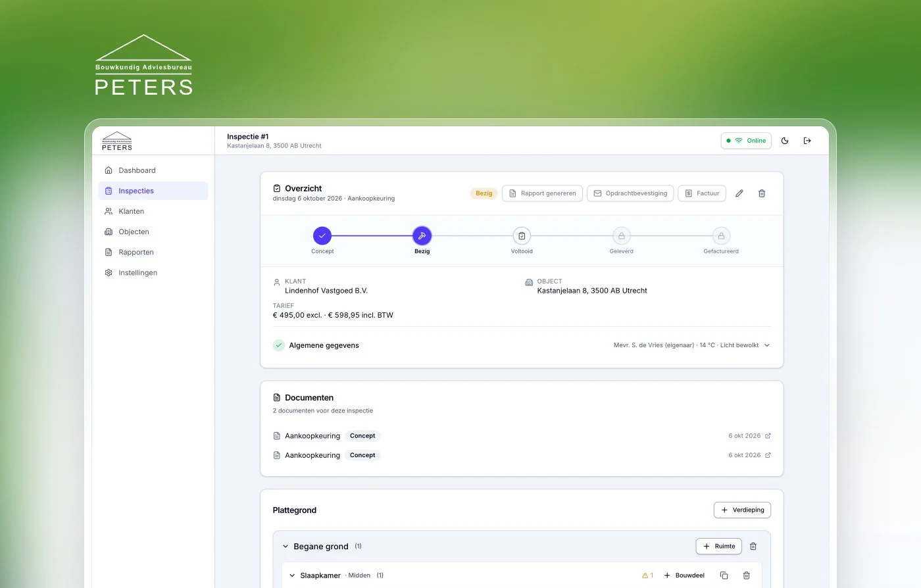The image size is (921, 588).
Task: Add a room with Ruimte button
Action: coord(719,547)
